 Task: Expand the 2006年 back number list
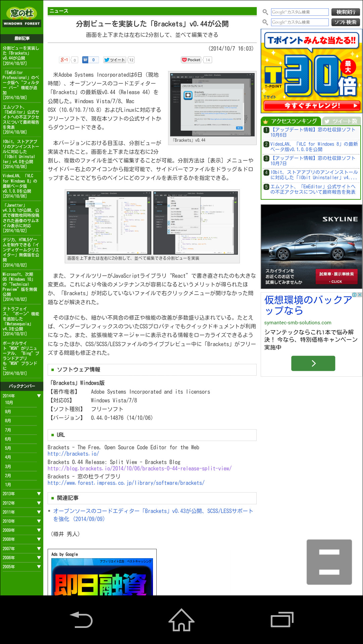[x=22, y=558]
